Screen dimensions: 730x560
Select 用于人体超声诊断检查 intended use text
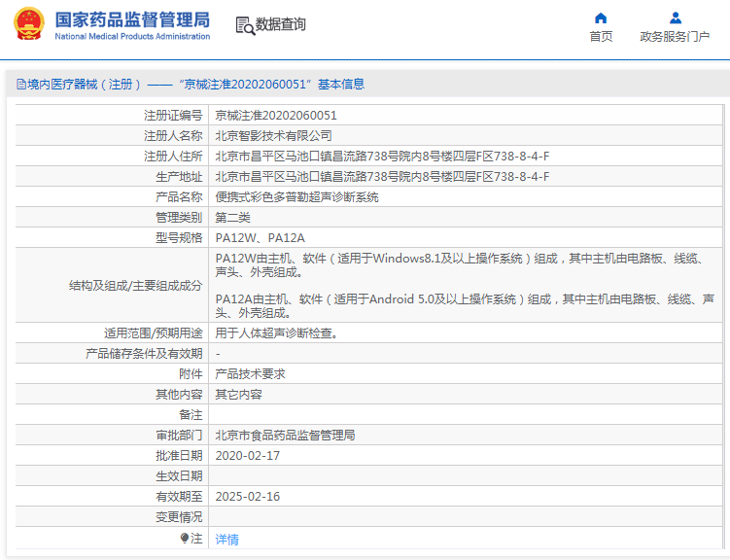(276, 333)
